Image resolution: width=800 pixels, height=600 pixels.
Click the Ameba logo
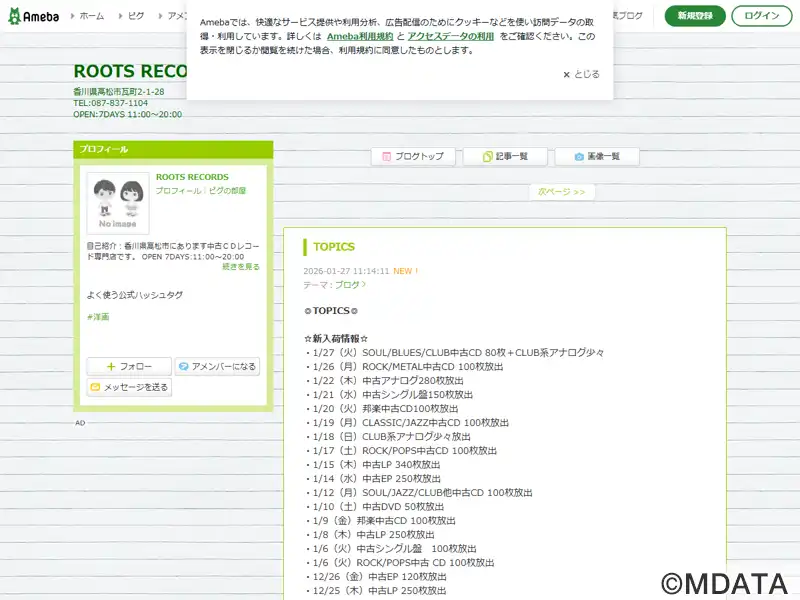(34, 16)
